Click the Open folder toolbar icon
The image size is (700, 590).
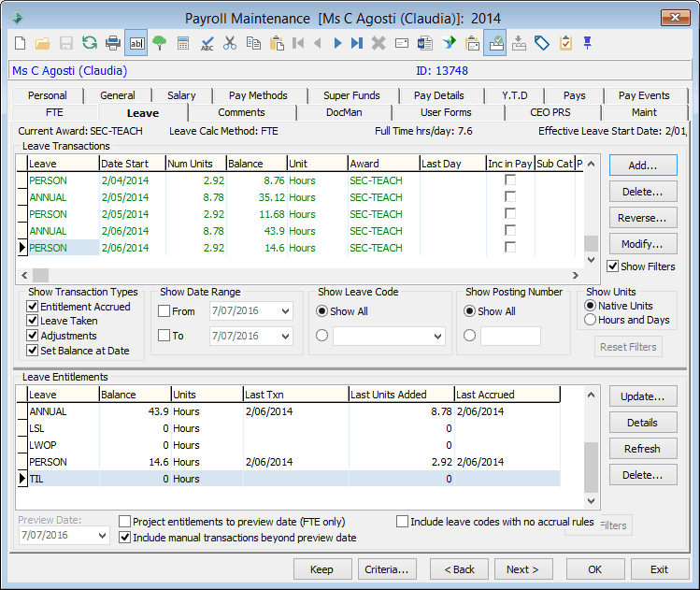[43, 43]
